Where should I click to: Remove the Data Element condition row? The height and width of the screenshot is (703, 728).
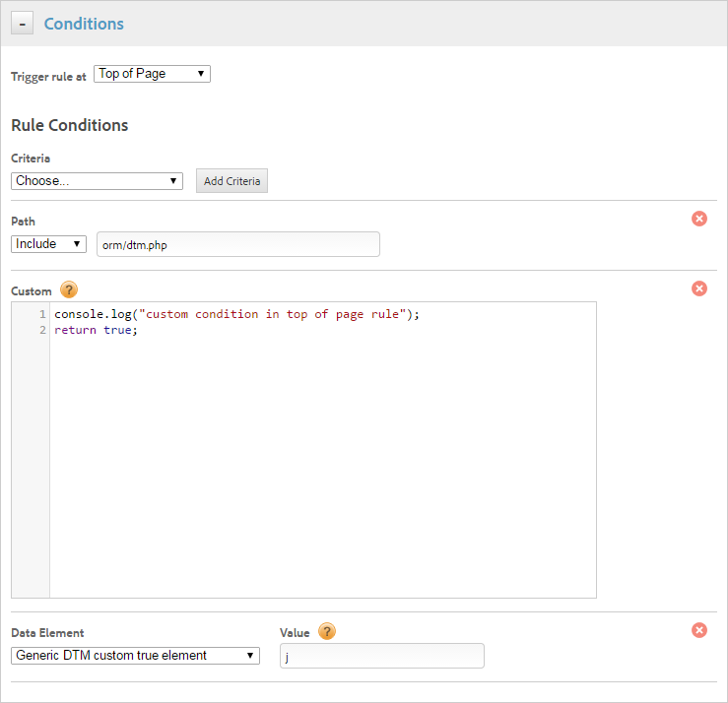699,630
